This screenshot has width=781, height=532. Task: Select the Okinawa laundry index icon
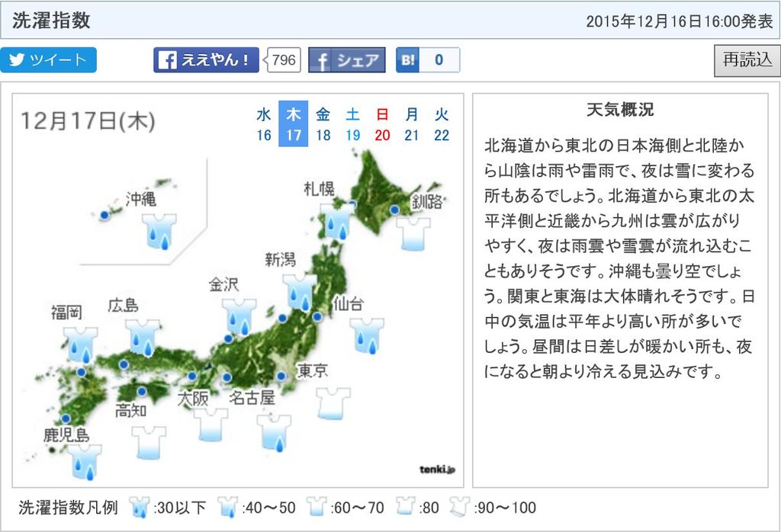tap(159, 230)
